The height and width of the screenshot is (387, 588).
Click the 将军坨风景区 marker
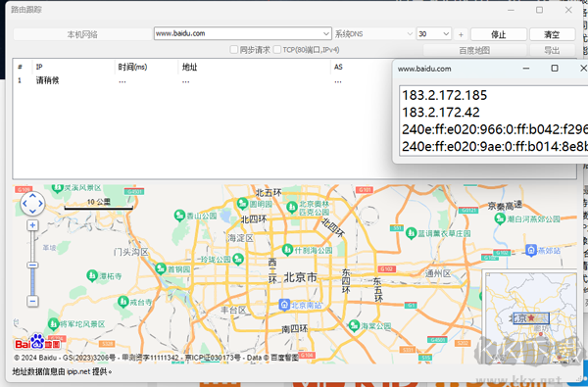tap(53, 323)
